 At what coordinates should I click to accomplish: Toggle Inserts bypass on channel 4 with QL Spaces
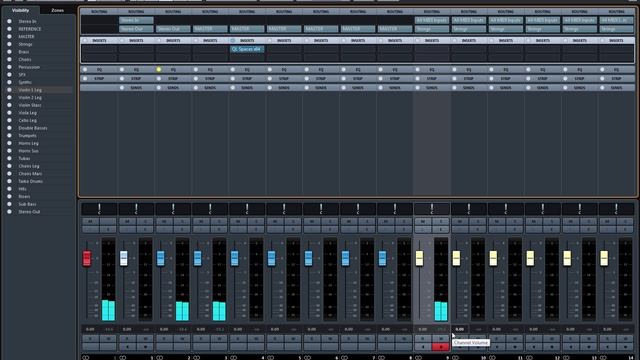[233, 40]
